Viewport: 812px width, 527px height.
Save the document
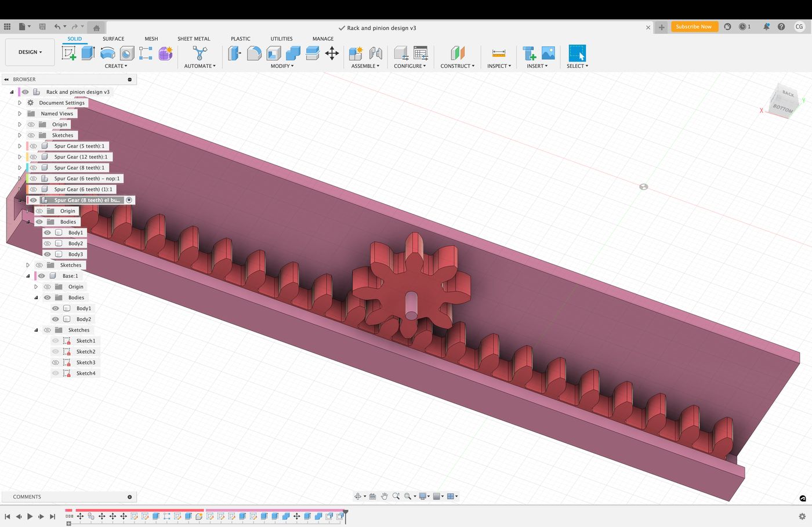(42, 27)
